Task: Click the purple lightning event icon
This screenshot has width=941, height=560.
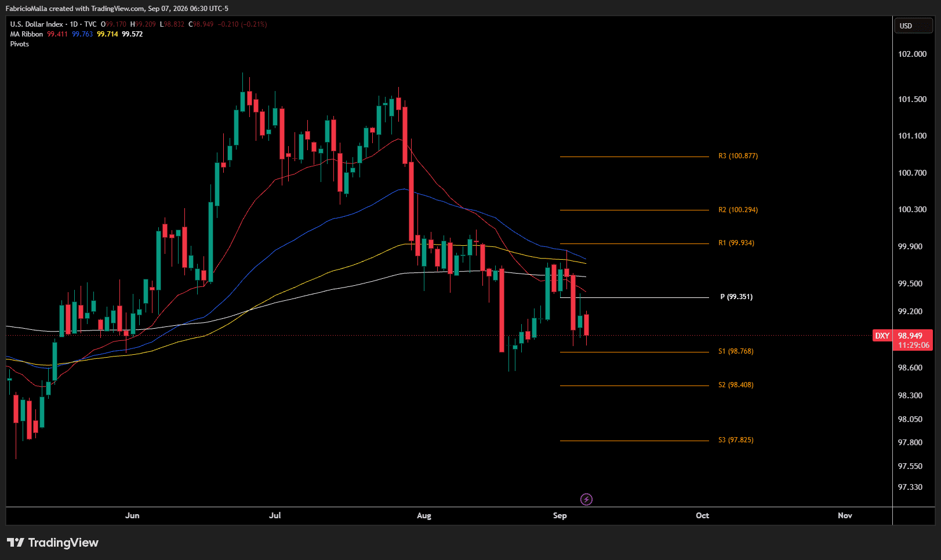Action: click(586, 499)
